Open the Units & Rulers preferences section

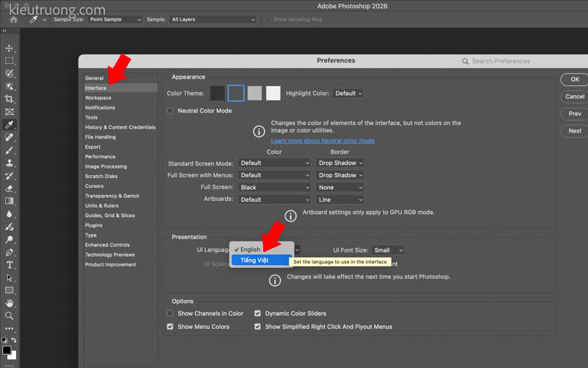[101, 206]
